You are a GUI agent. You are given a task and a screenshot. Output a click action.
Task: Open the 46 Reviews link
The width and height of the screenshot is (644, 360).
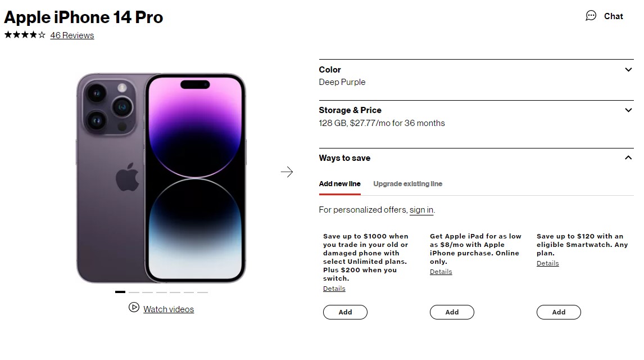72,35
